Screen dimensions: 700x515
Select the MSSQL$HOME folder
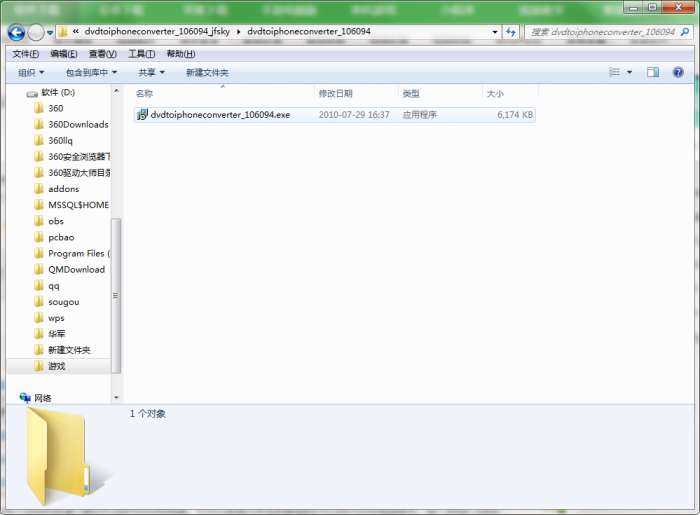79,205
